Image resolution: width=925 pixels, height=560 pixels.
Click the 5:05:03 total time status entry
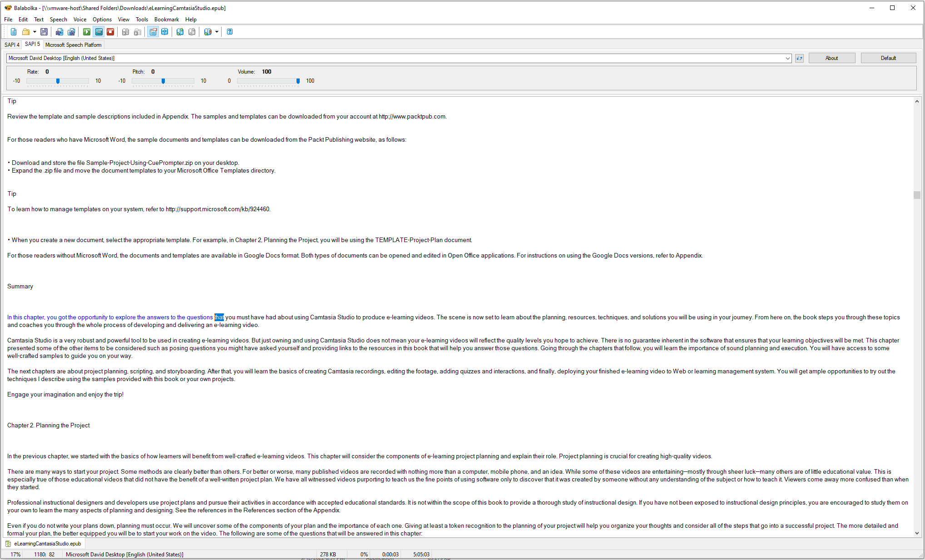421,555
